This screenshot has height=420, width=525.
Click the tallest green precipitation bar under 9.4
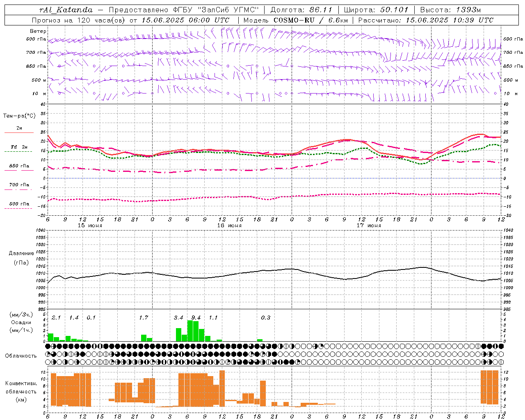[190, 331]
